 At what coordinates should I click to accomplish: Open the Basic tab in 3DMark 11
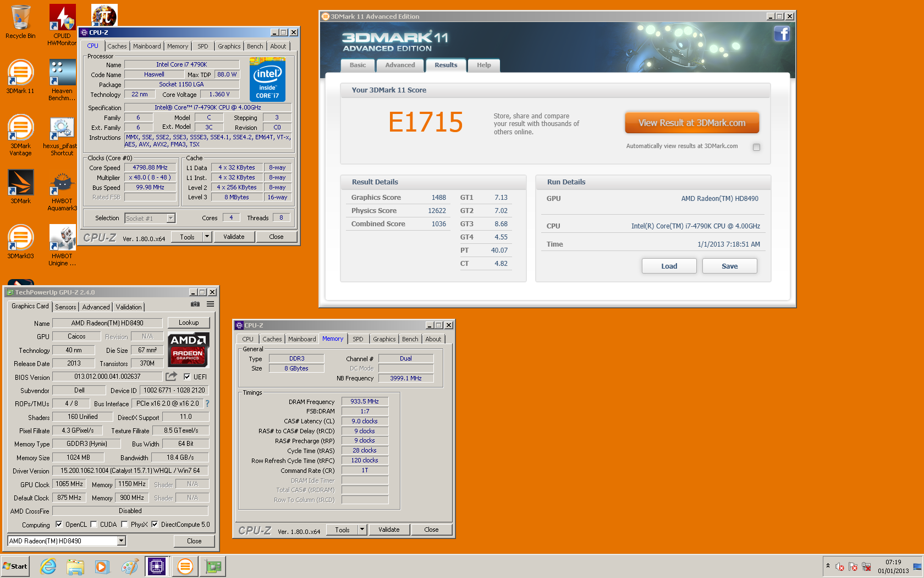(358, 65)
